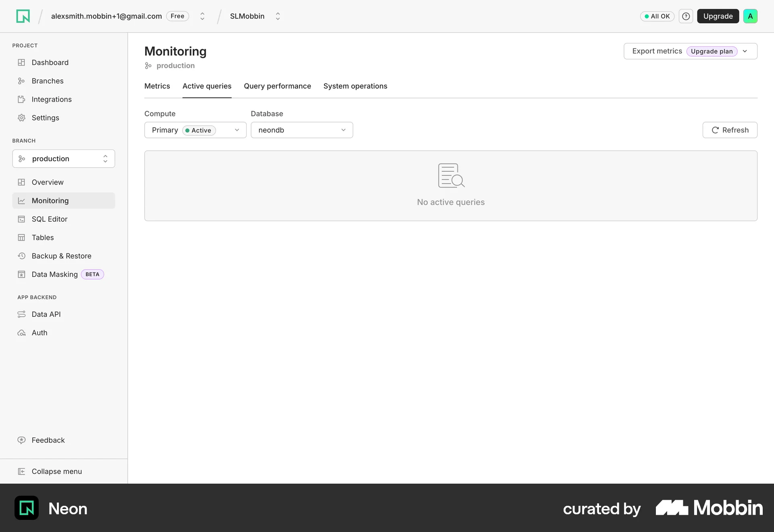Click the SQL Editor icon
774x532 pixels.
tap(21, 219)
